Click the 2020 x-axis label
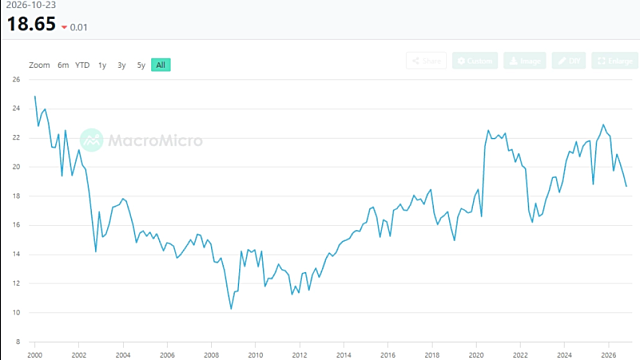 pos(476,355)
